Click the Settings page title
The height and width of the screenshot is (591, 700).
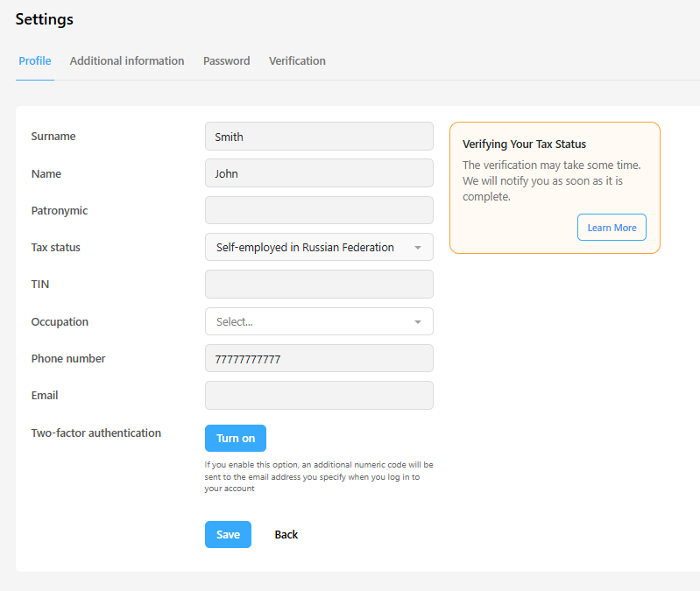[44, 19]
